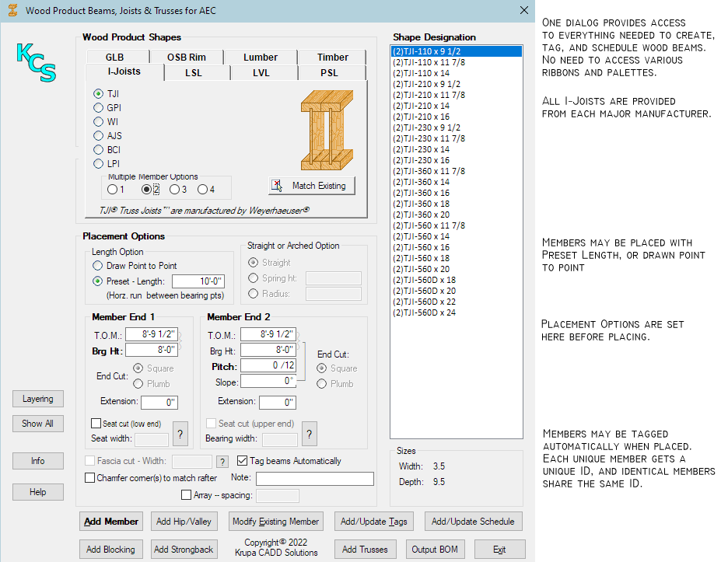This screenshot has width=728, height=562.
Task: Check Chamfer corner(s) to match rafter
Action: tap(90, 478)
